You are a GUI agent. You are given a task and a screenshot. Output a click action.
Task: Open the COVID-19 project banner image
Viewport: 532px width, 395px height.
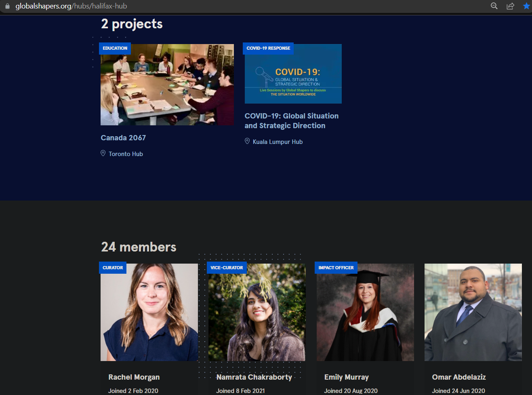click(x=293, y=74)
